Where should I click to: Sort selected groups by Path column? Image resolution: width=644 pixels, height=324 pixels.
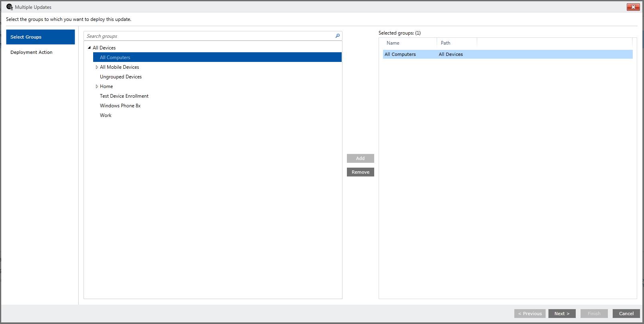pyautogui.click(x=456, y=43)
